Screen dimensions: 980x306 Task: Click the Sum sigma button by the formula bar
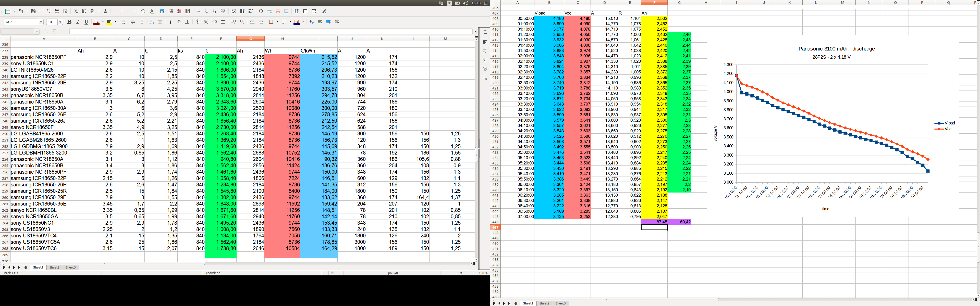coord(54,32)
